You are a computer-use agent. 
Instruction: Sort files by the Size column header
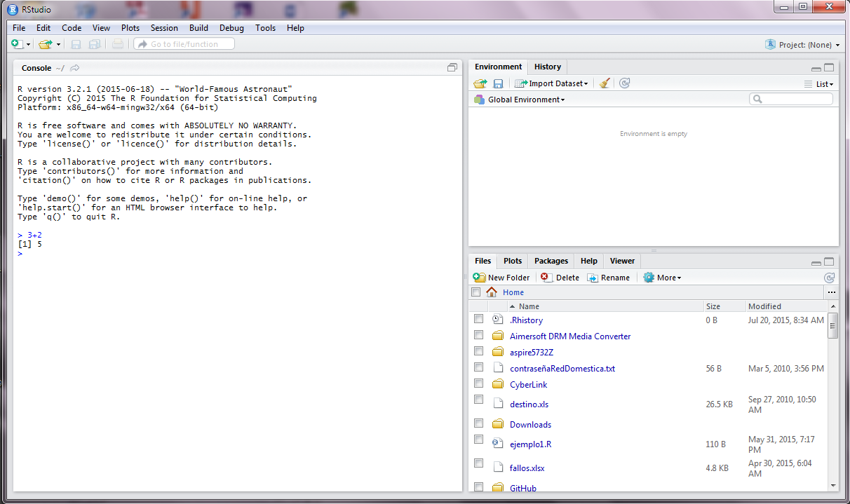coord(724,306)
